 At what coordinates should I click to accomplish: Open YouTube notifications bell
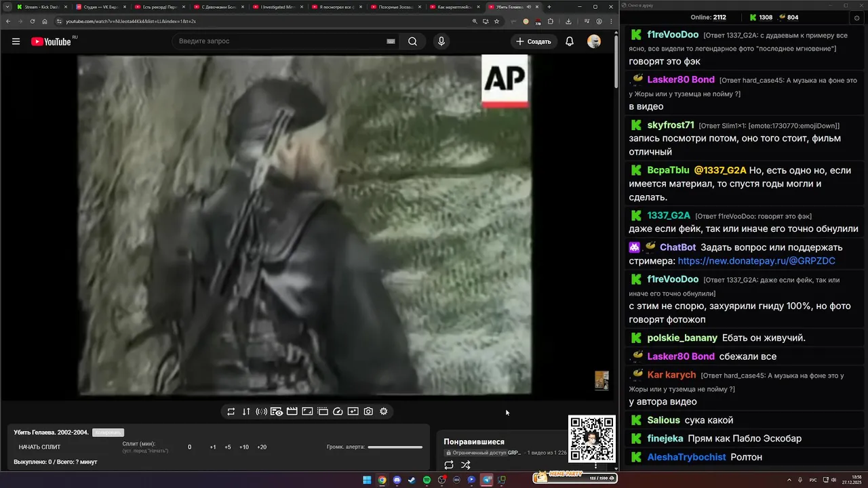click(x=570, y=41)
